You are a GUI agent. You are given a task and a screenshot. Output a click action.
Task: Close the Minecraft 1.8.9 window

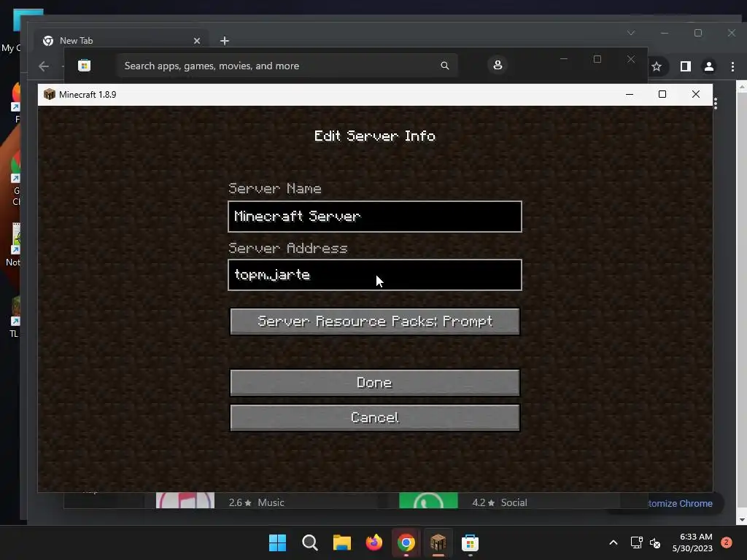pos(695,94)
